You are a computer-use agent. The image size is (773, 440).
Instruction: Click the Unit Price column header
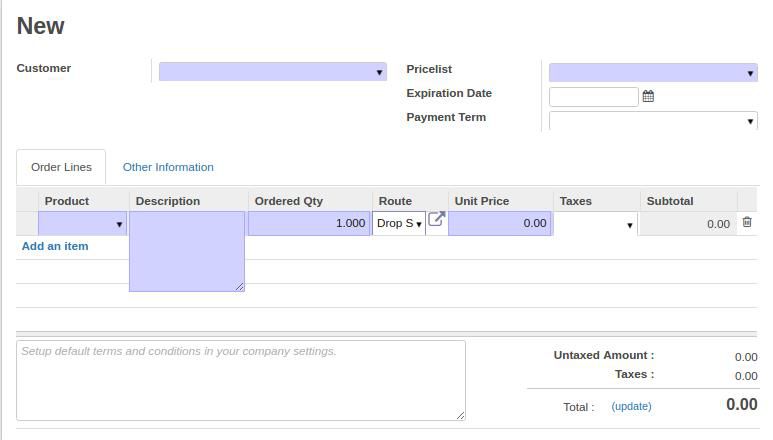click(x=482, y=201)
